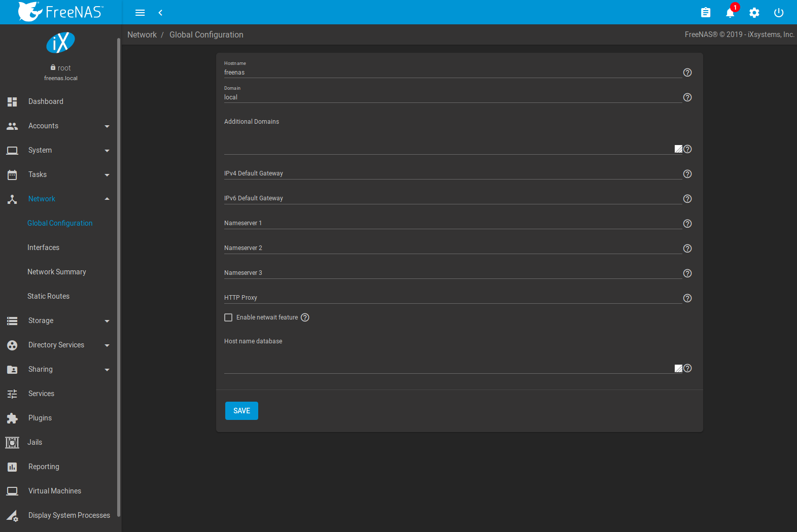Click the sidebar vertical scrollbar
The image size is (797, 532).
(x=119, y=277)
